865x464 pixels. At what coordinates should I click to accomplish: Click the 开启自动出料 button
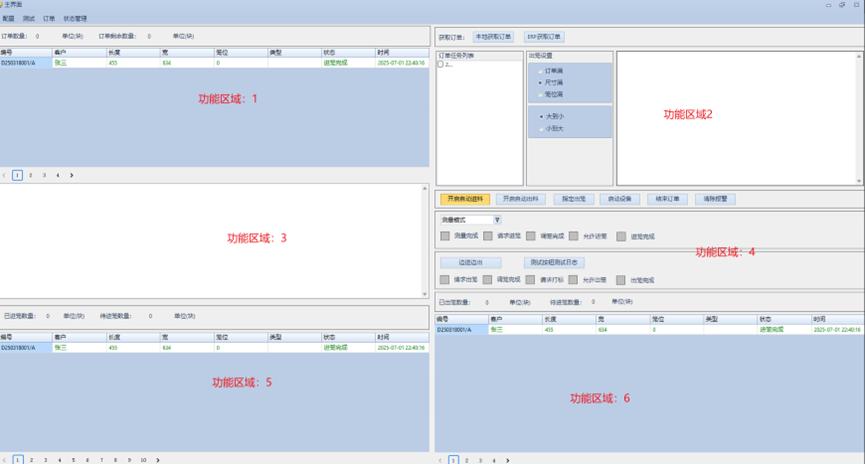point(520,199)
